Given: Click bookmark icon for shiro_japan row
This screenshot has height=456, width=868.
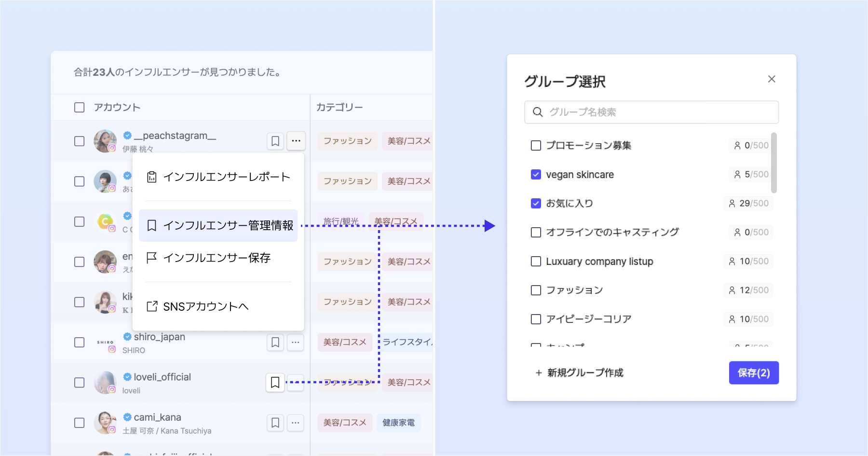Looking at the screenshot, I should pos(275,342).
